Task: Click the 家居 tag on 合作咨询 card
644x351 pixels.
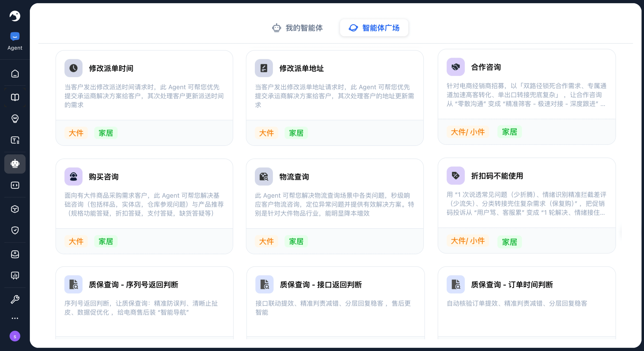Action: [x=509, y=132]
